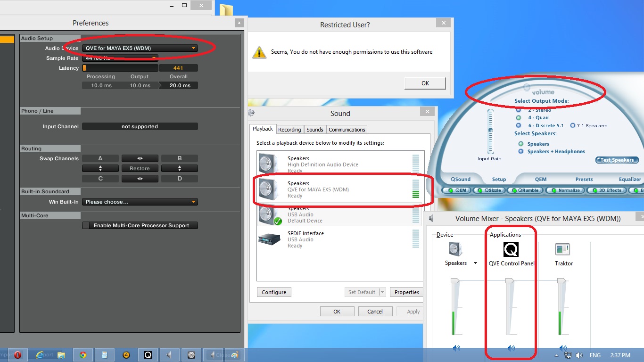Show hidden system tray icons
This screenshot has width=644, height=362.
557,355
